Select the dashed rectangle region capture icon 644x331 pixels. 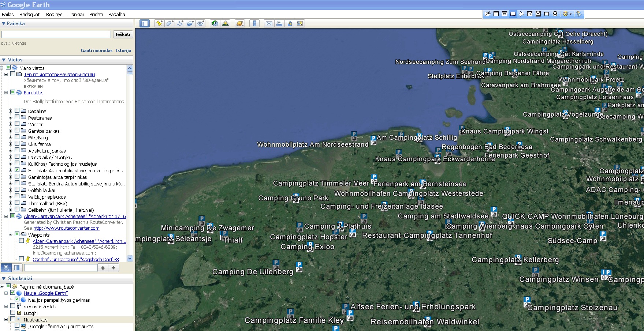513,14
